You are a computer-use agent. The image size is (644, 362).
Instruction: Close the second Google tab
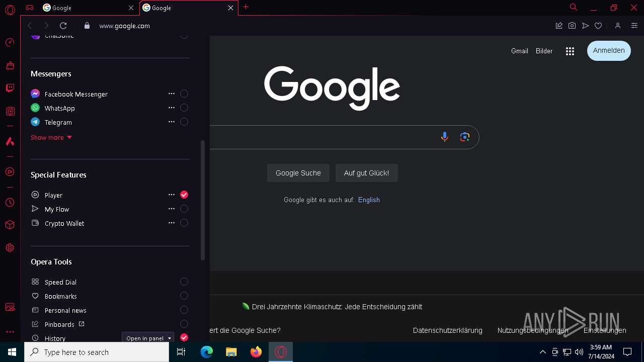pyautogui.click(x=230, y=8)
